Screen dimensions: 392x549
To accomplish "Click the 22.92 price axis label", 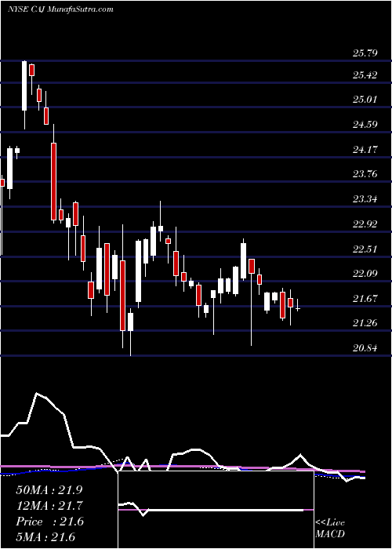I will point(365,224).
